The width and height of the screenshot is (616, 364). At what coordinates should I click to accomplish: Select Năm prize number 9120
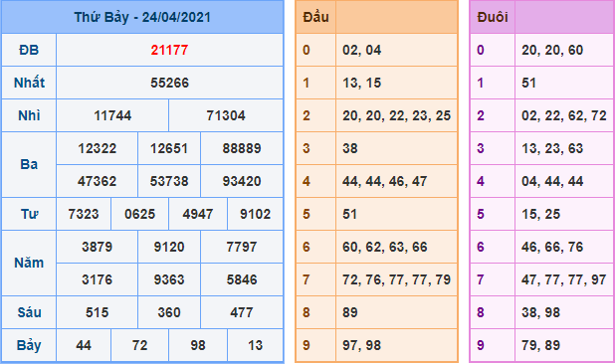(169, 247)
